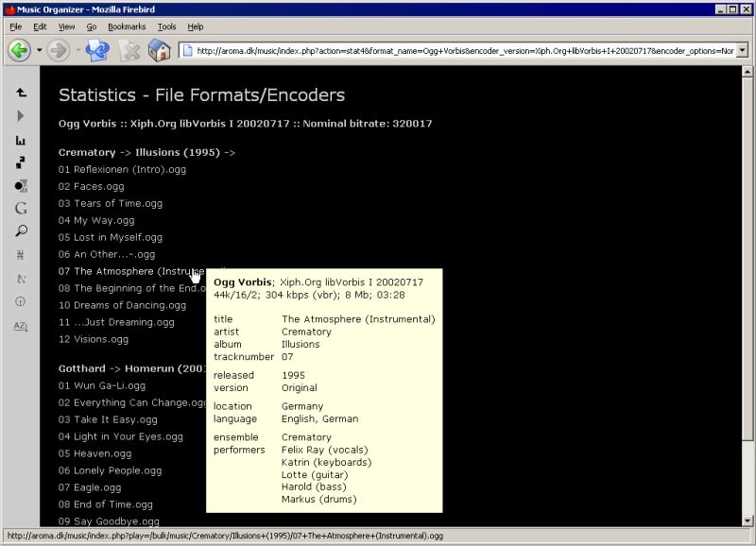Click the Home house icon
Viewport: 756px width, 546px height.
[x=160, y=50]
